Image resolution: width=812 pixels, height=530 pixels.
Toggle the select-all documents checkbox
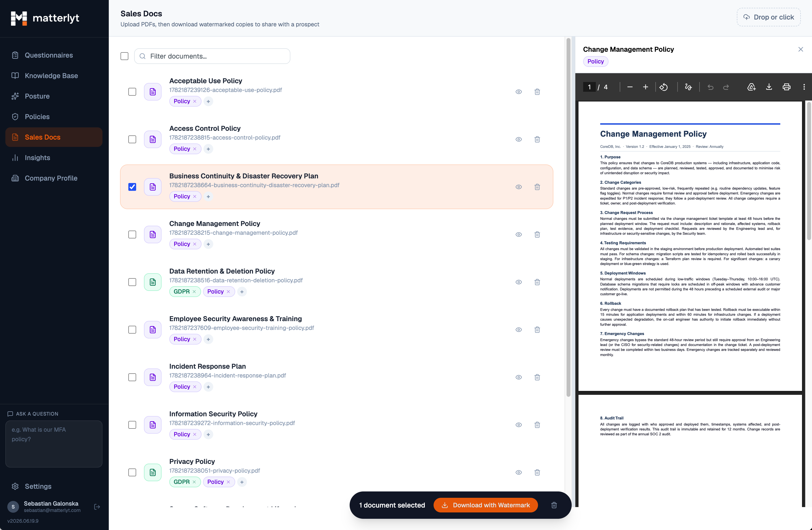pyautogui.click(x=124, y=56)
